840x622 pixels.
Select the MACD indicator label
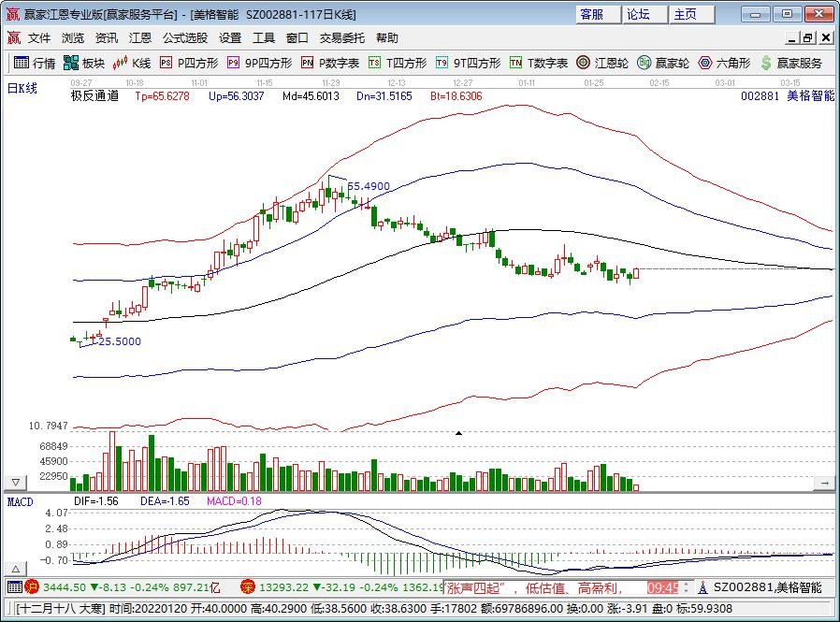(21, 502)
